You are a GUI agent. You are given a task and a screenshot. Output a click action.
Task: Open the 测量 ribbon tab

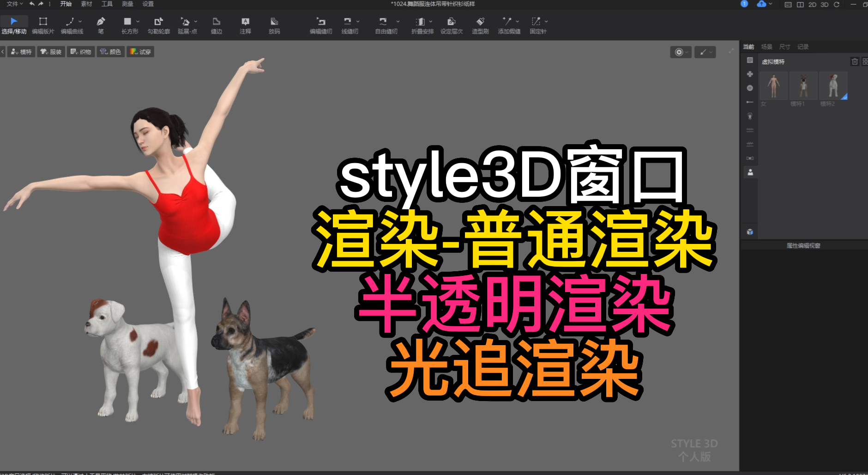(x=127, y=4)
